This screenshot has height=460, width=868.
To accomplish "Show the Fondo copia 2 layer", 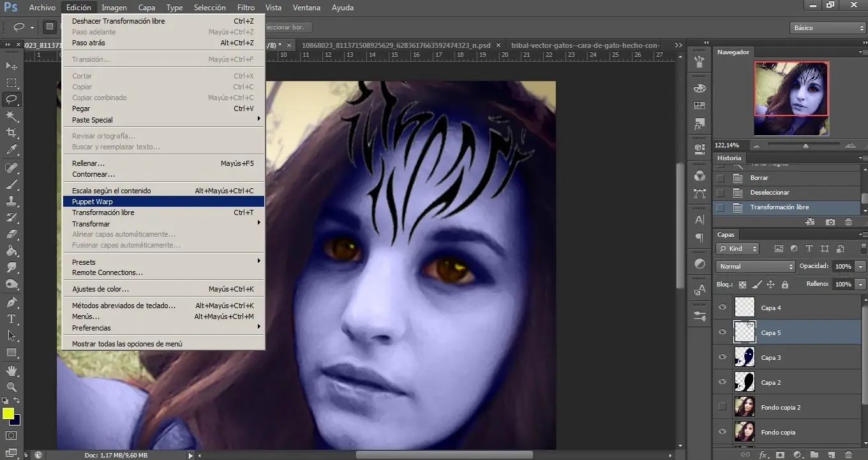I will pos(722,407).
